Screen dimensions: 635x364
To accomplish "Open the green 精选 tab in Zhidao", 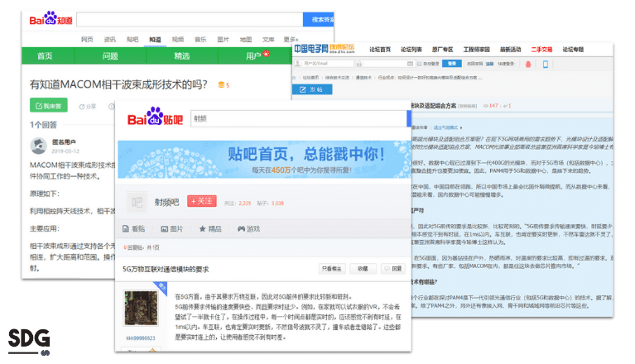I will [182, 55].
